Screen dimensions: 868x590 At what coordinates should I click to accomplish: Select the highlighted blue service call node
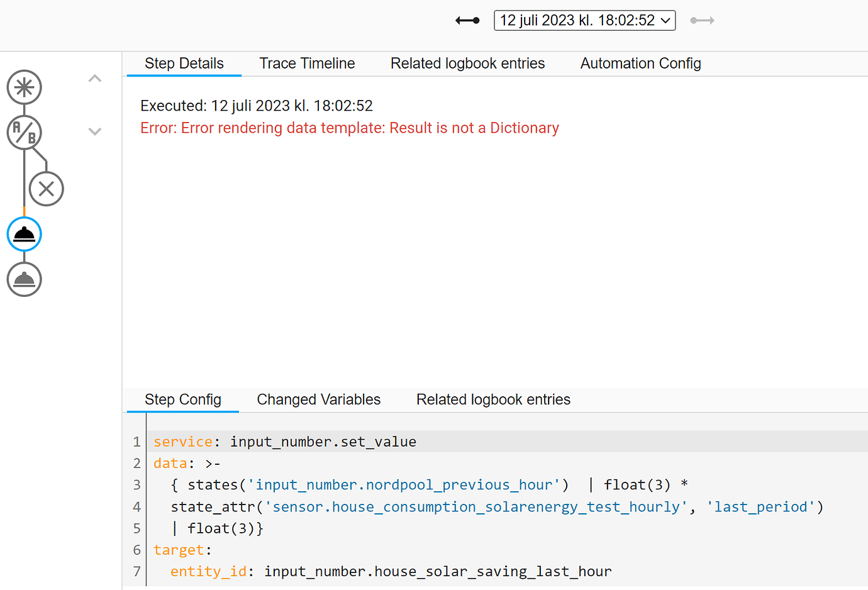(x=25, y=235)
